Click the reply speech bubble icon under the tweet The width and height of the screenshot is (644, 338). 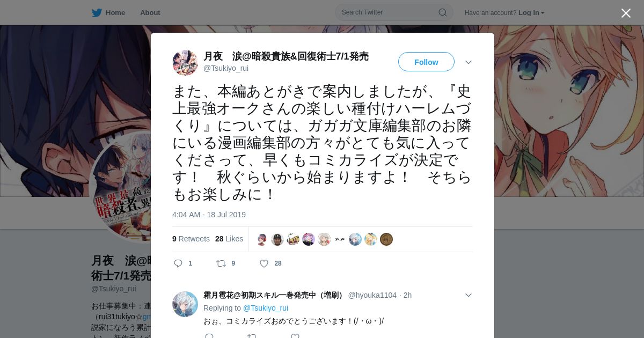[x=179, y=263]
